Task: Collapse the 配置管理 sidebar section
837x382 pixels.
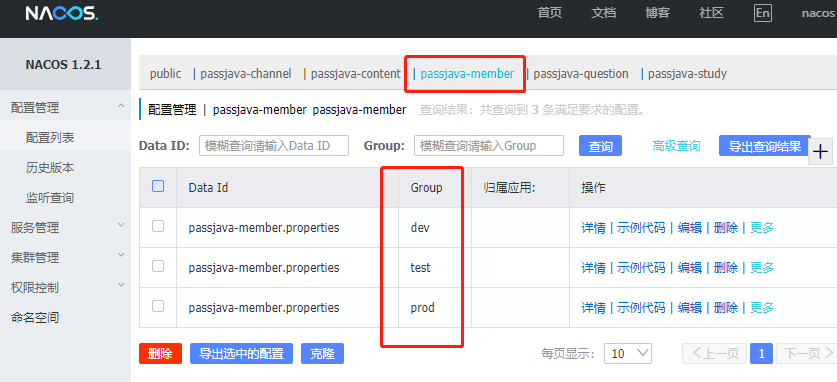Action: point(121,107)
